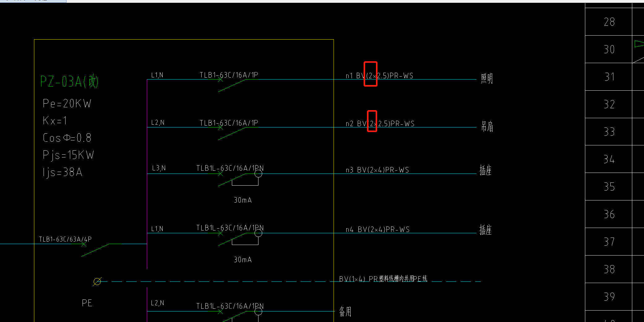Select the L1,N phase label on circuit n4

coord(157,229)
